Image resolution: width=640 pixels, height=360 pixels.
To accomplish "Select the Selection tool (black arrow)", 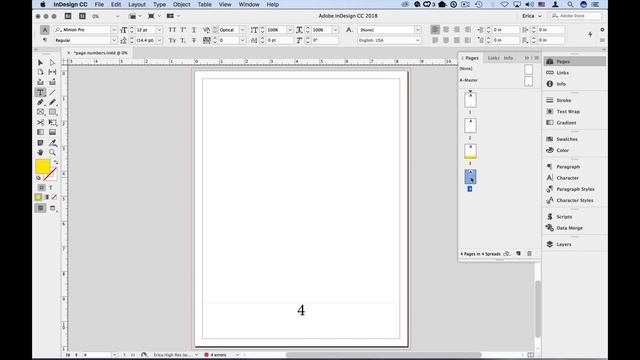I will point(40,62).
